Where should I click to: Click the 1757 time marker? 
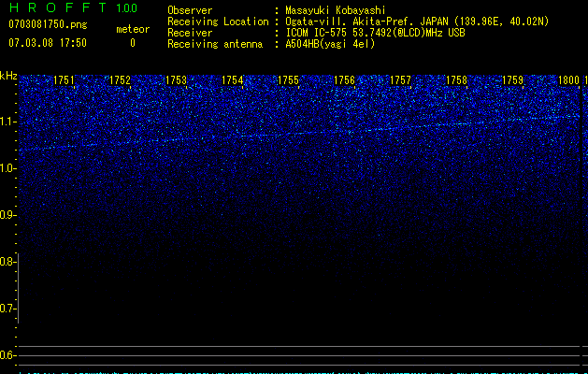pyautogui.click(x=400, y=80)
